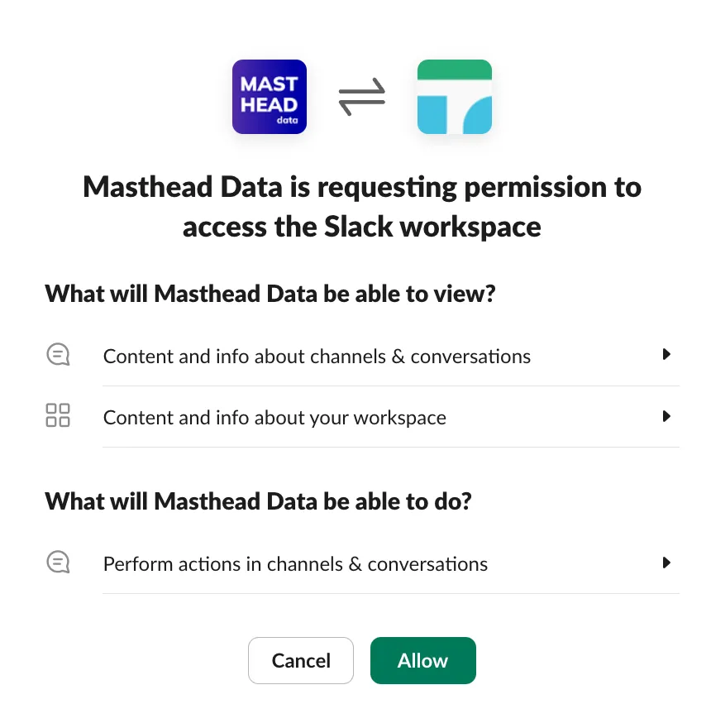Screen dimensions: 711x728
Task: Click the 'be able to view?' section heading
Action: coord(270,293)
